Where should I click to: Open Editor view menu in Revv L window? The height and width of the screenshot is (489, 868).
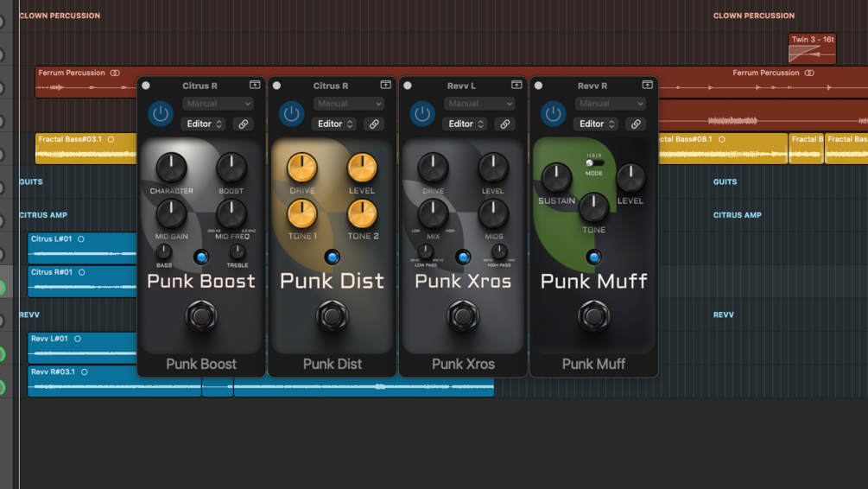coord(465,124)
